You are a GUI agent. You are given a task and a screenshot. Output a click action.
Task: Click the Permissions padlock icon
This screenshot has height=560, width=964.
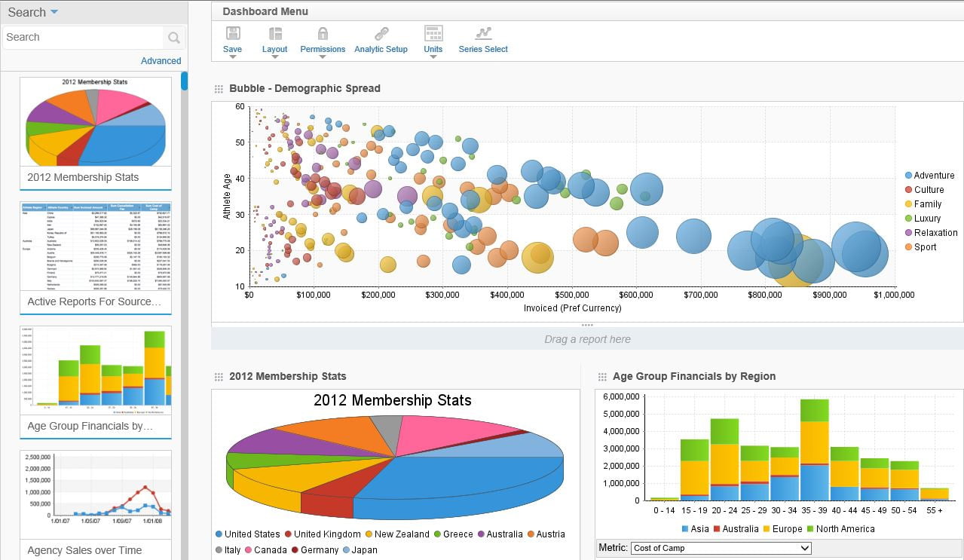(x=322, y=34)
